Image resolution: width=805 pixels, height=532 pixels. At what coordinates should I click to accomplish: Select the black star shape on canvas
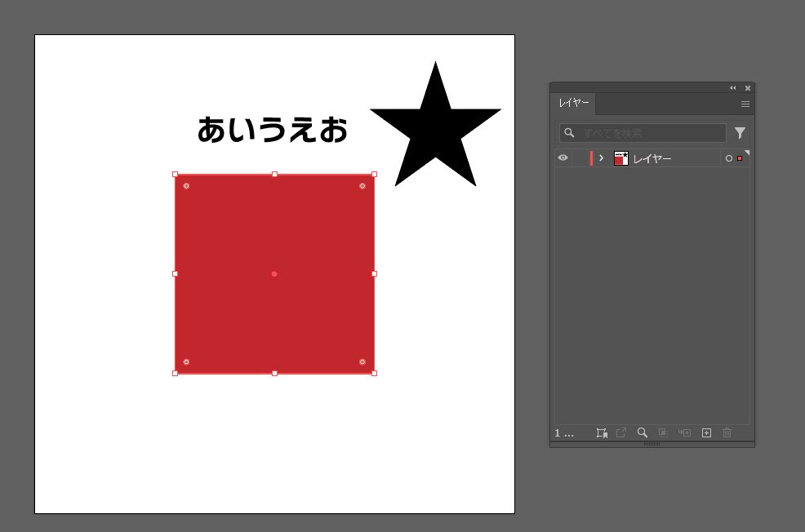436,131
